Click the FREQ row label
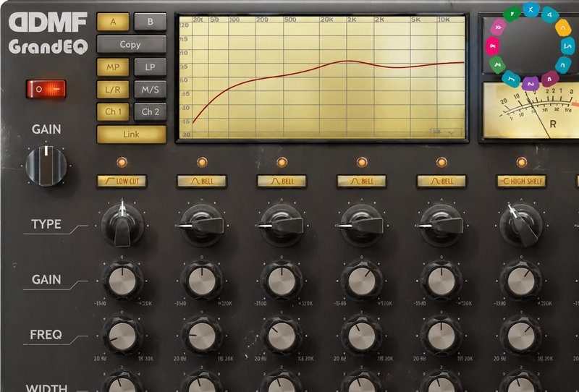This screenshot has height=392, width=579. tap(46, 334)
